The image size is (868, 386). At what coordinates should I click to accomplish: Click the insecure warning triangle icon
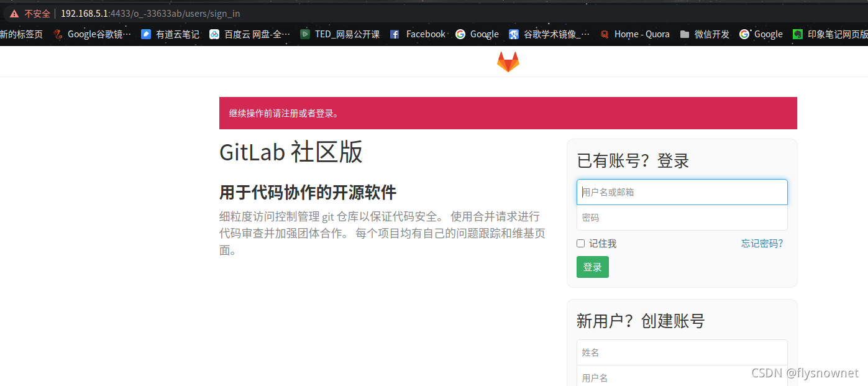[x=14, y=14]
